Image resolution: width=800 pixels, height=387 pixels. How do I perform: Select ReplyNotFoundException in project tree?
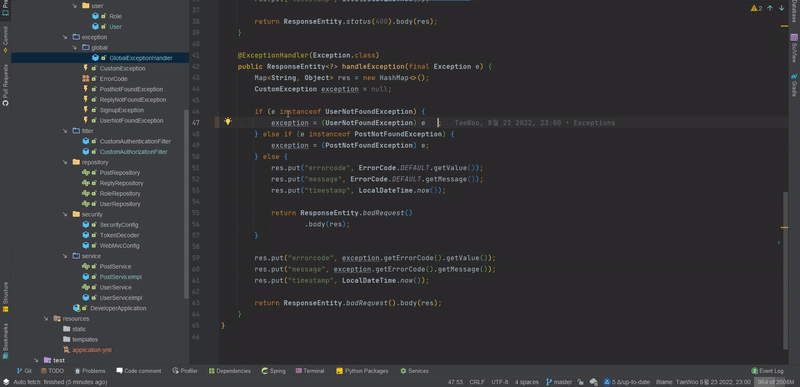point(133,99)
